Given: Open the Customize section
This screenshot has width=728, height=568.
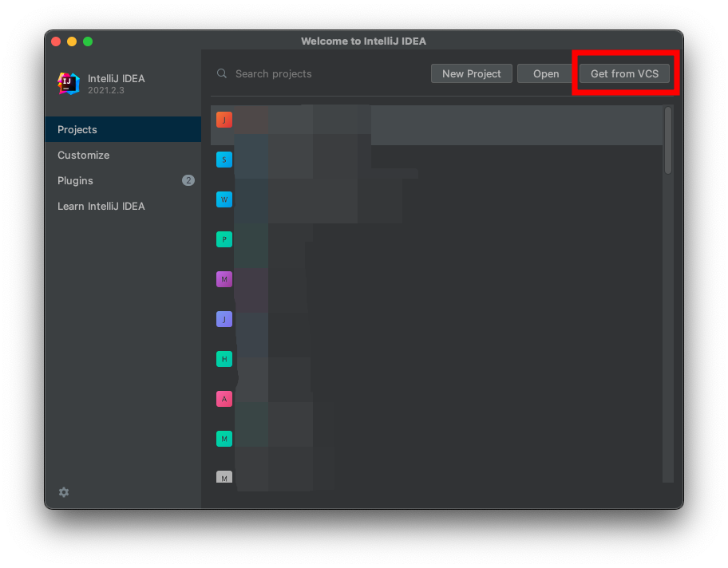Looking at the screenshot, I should (x=123, y=155).
